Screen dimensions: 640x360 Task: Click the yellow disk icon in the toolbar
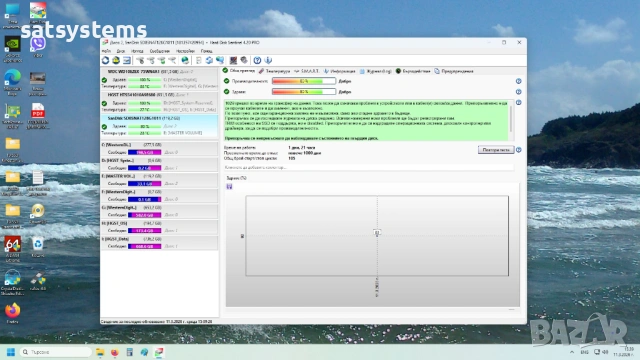click(116, 60)
